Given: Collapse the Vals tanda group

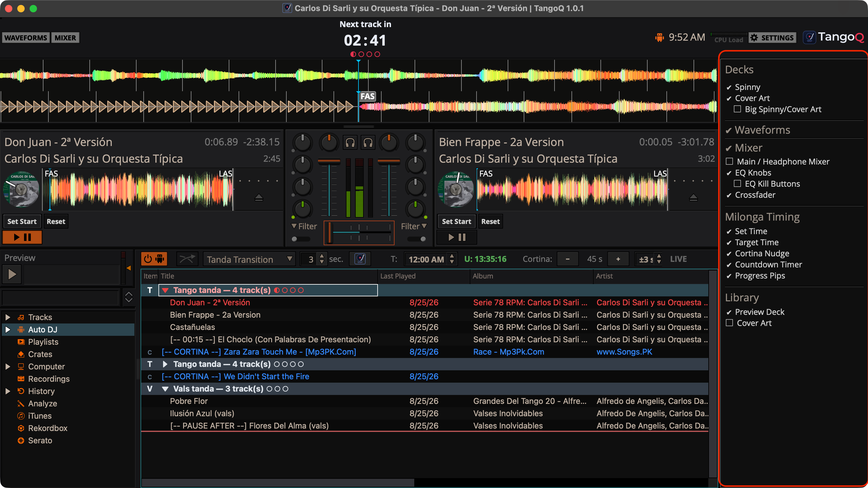Looking at the screenshot, I should click(165, 389).
